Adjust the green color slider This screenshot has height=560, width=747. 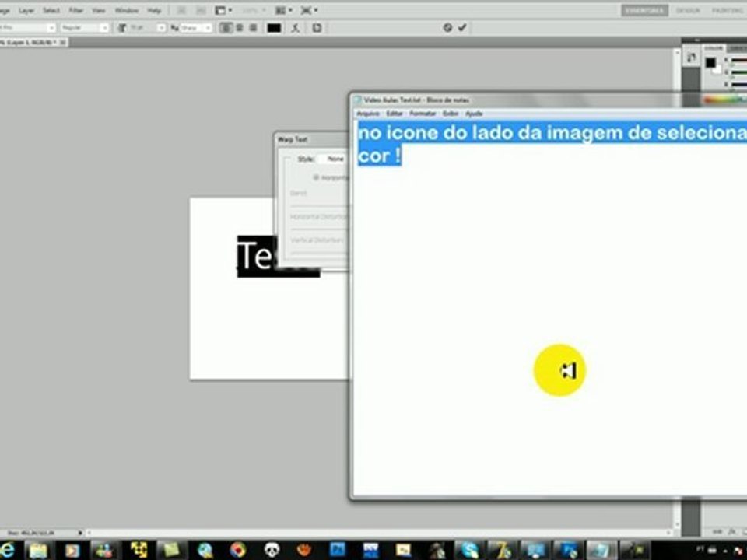[x=739, y=72]
